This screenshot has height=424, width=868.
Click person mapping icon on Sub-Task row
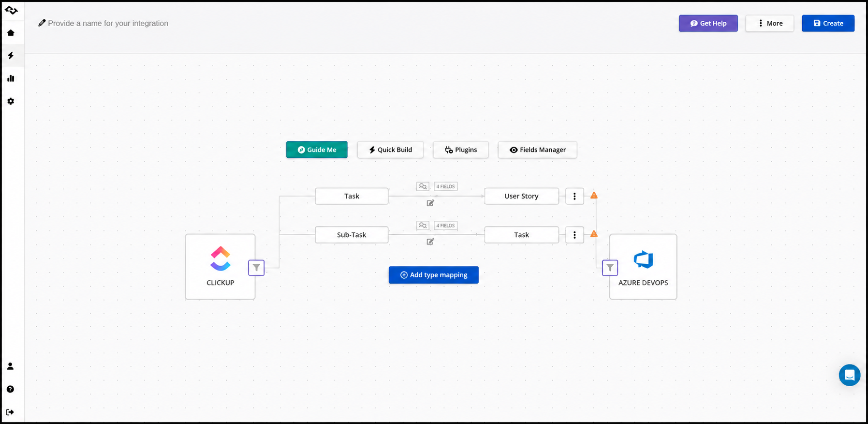tap(423, 226)
